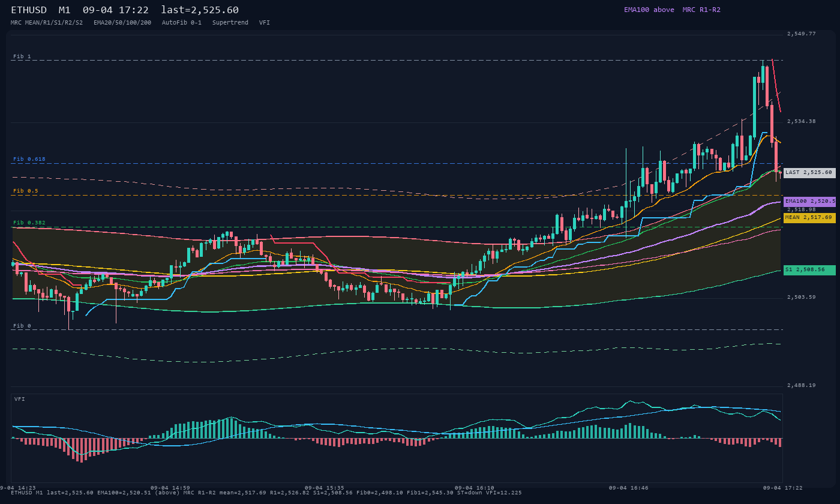The height and width of the screenshot is (504, 840).
Task: Click the "09-04 14:59" time axis label
Action: point(170,488)
